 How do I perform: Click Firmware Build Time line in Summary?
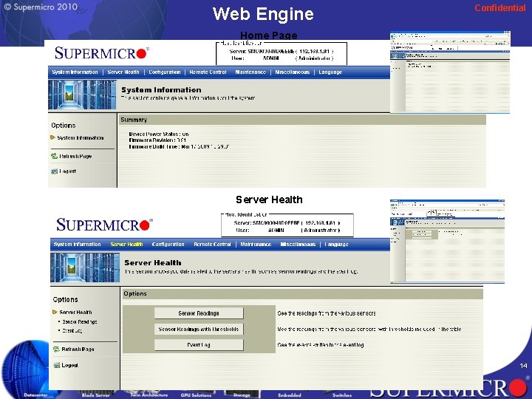point(179,146)
